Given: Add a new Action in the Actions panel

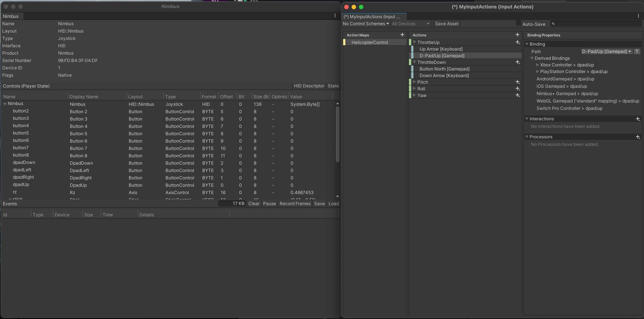Looking at the screenshot, I should pyautogui.click(x=517, y=35).
